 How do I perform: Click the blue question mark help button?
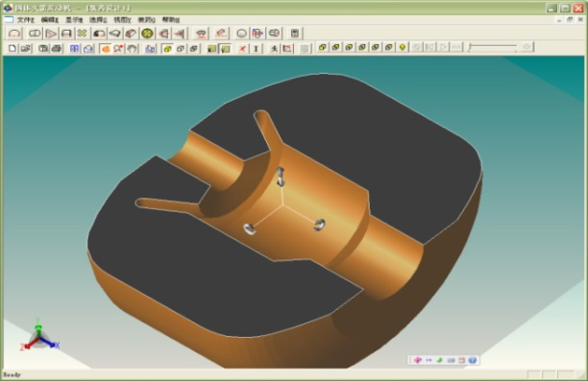point(472,360)
